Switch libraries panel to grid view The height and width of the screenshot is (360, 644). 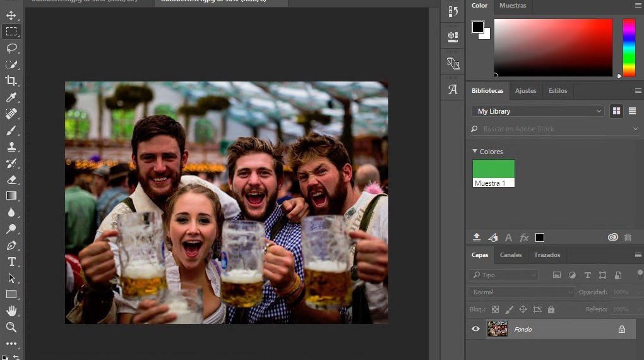pos(616,111)
